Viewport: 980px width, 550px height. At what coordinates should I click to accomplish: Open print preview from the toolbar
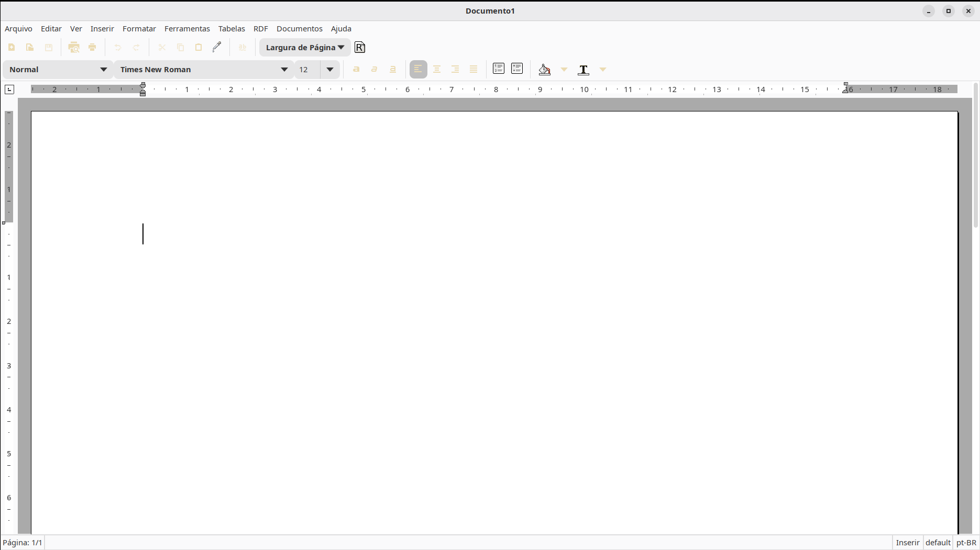pyautogui.click(x=74, y=47)
